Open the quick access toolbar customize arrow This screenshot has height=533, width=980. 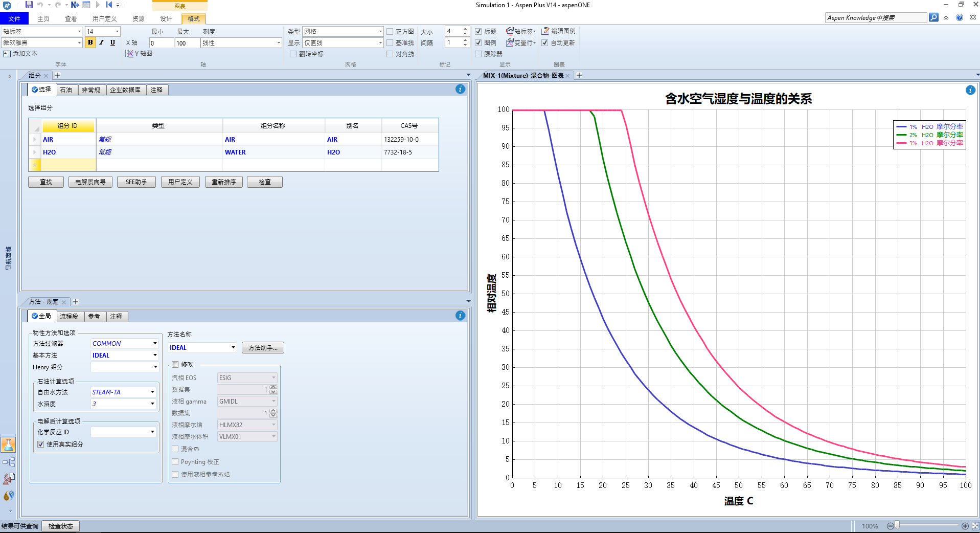[118, 5]
